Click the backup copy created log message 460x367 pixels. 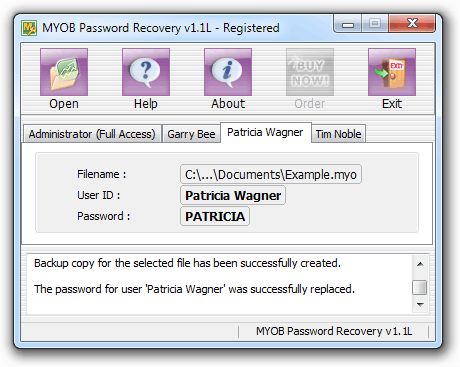point(187,263)
